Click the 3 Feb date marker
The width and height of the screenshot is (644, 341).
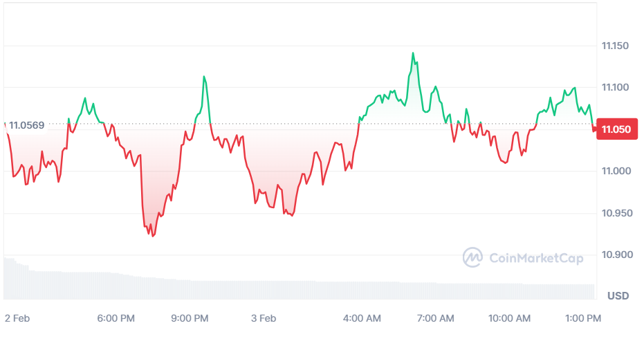coord(264,318)
